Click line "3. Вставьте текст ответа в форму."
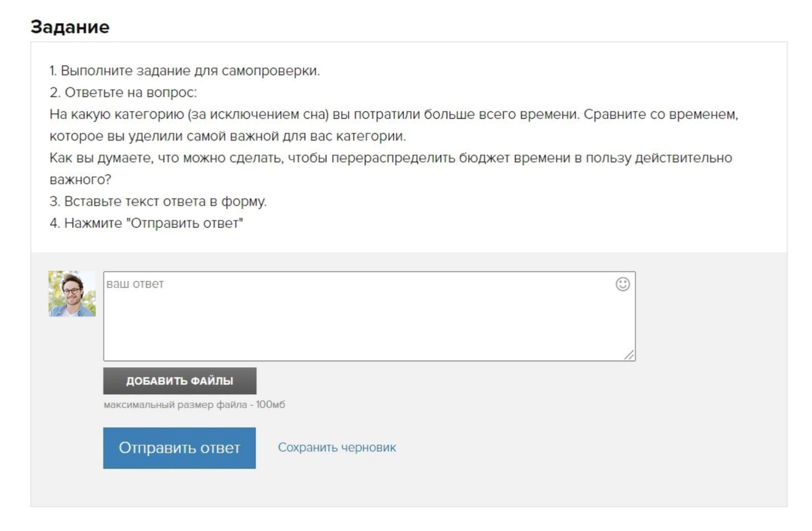This screenshot has height=531, width=812. [158, 202]
